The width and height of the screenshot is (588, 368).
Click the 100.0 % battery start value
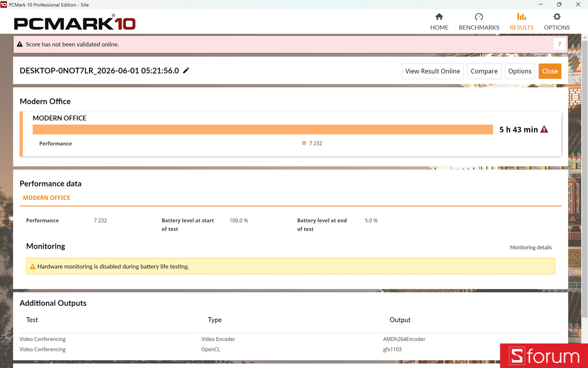239,221
